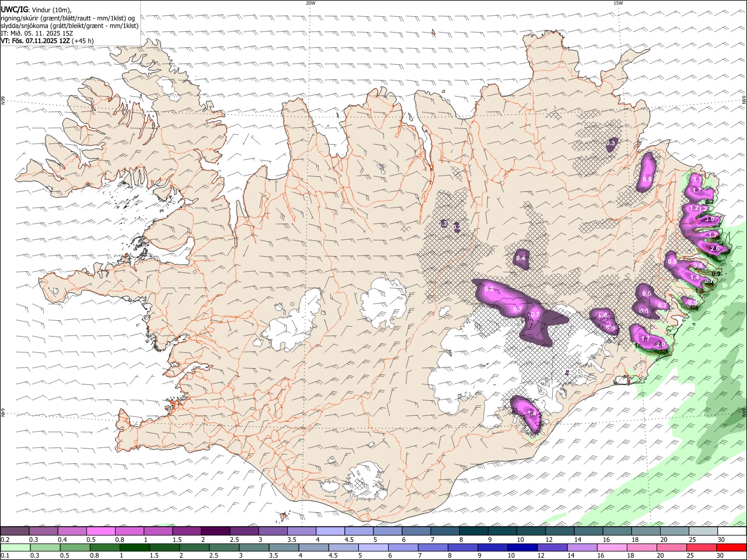Pick the light gray 25 swatch in upper legend row
747x560 pixels.
click(x=703, y=531)
